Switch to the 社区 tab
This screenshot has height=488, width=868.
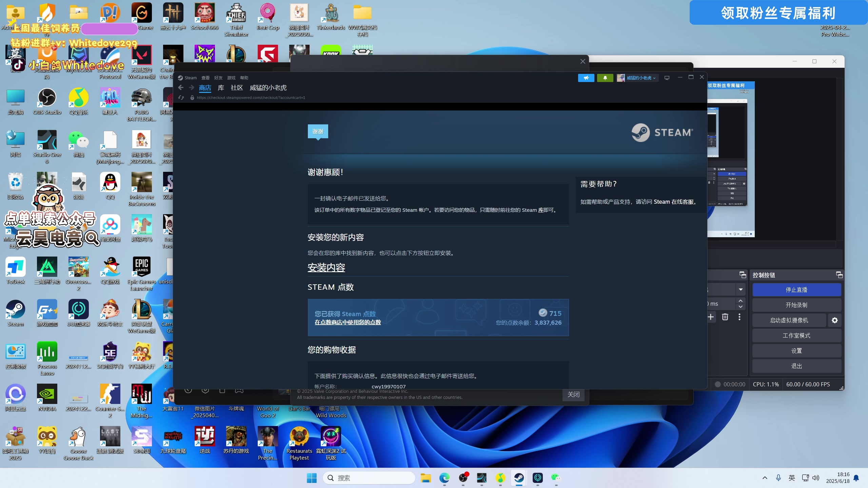click(237, 88)
